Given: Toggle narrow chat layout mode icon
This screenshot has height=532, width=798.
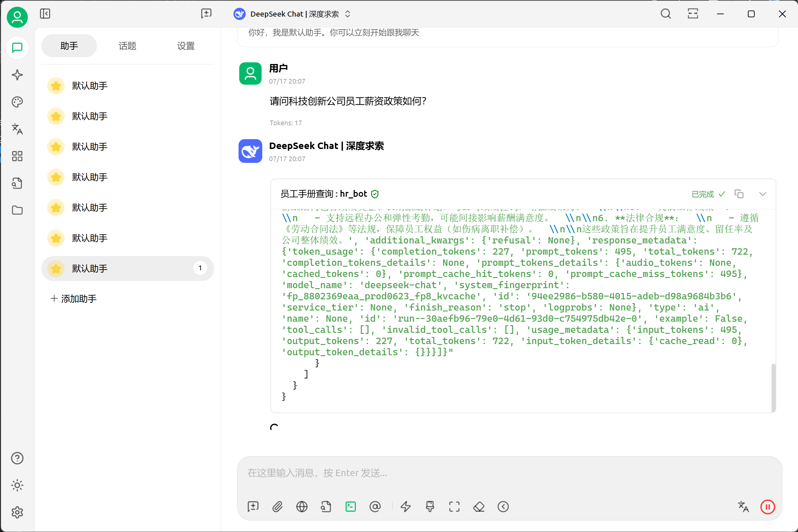Looking at the screenshot, I should tap(693, 14).
